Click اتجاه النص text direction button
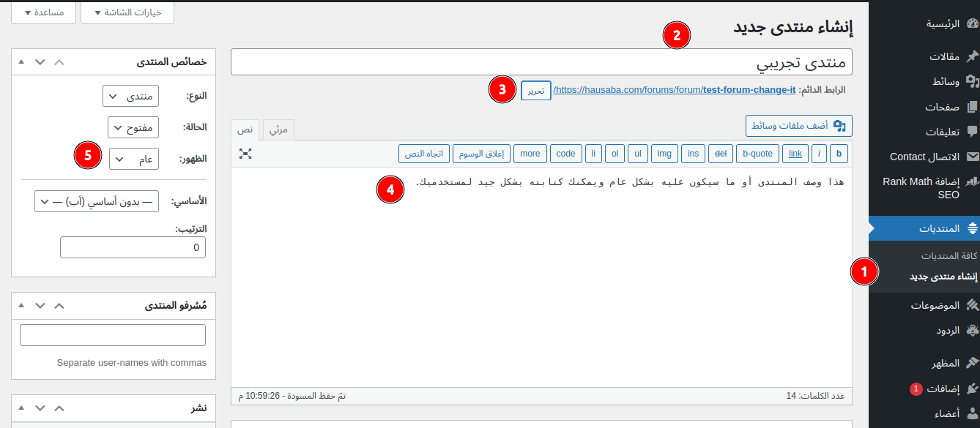The image size is (980, 428). 424,154
